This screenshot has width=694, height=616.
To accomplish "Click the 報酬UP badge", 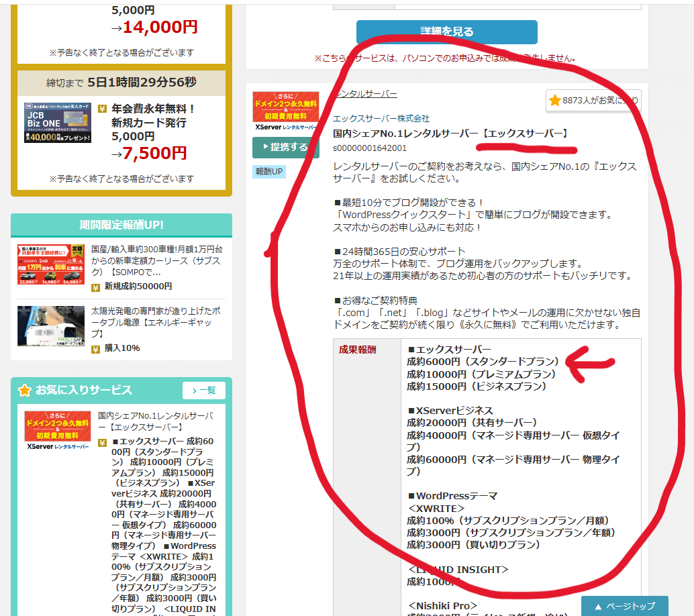I will [269, 172].
